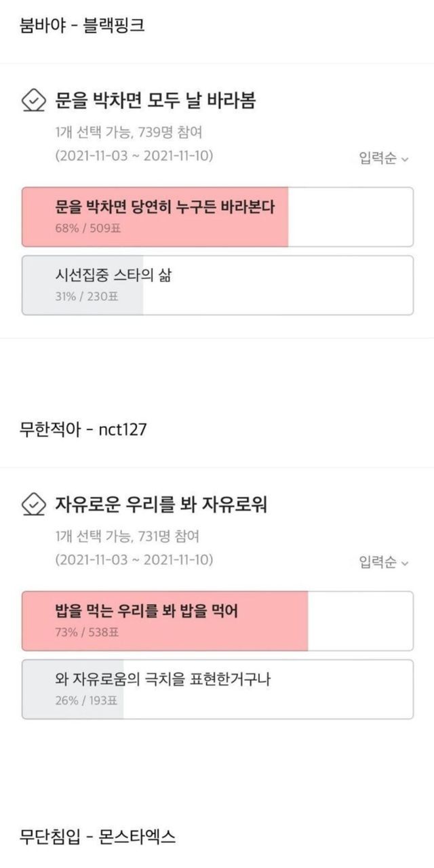Select the 73% / 538표 vote count
Image resolution: width=434 pixels, height=868 pixels.
(x=86, y=633)
